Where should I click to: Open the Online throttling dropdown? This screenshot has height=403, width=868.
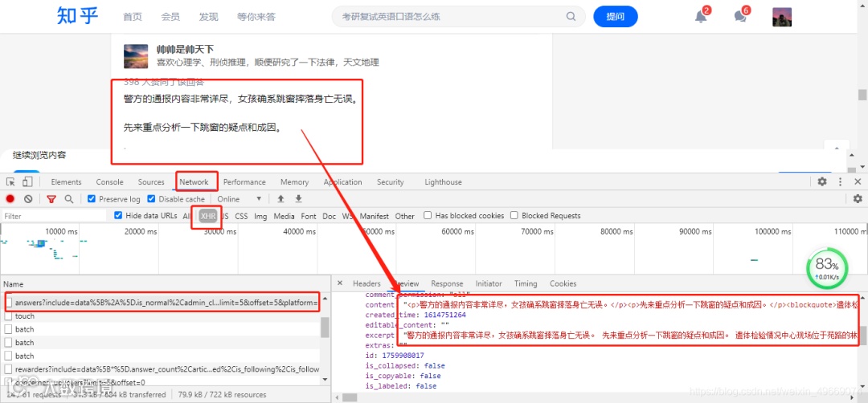[x=240, y=199]
